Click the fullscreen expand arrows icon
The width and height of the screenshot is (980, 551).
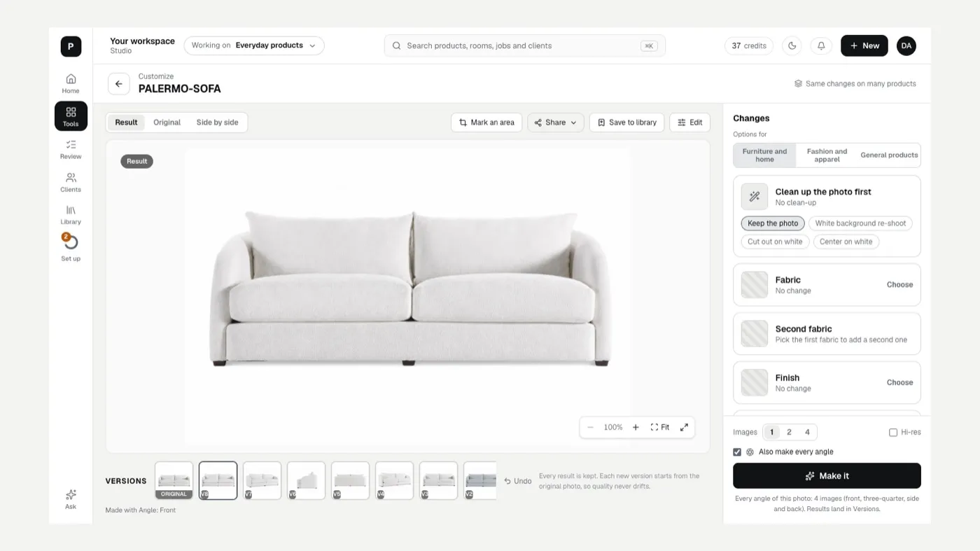(x=684, y=427)
